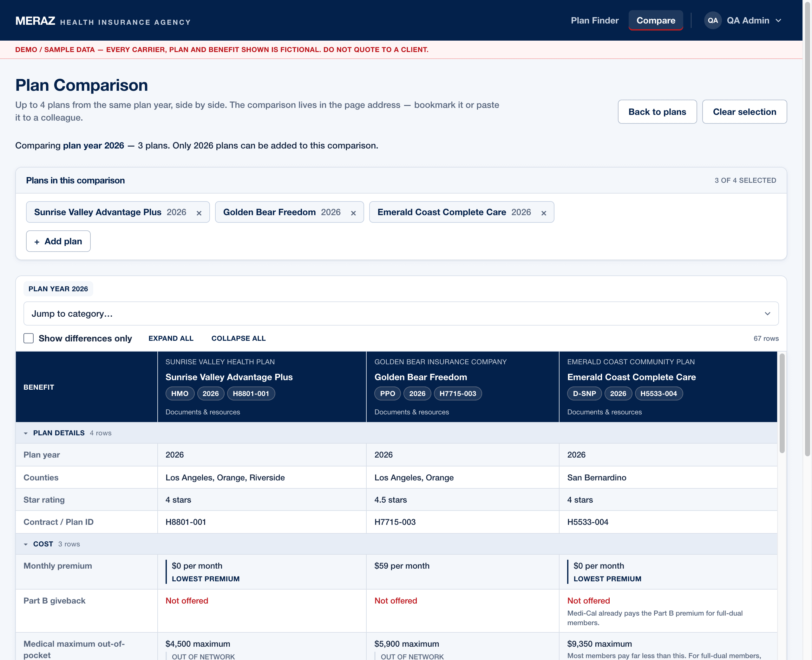This screenshot has height=660, width=812.
Task: Select the Compare tab
Action: pos(656,21)
